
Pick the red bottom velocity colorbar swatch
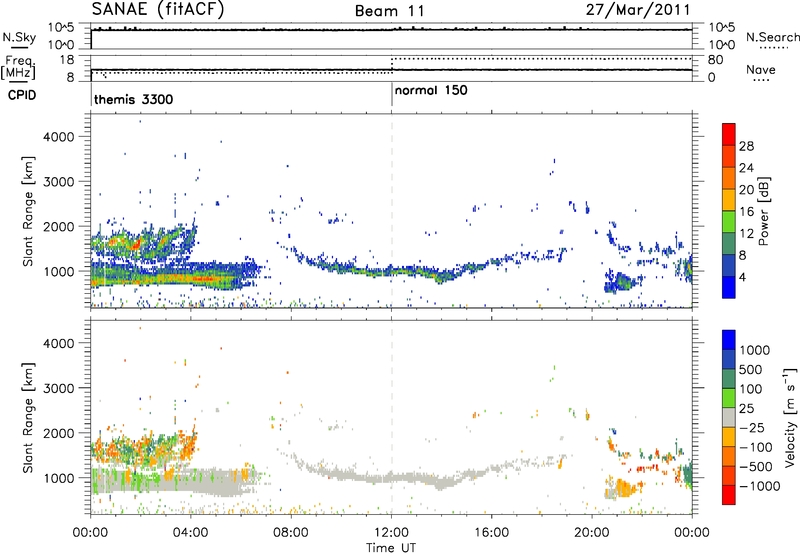[729, 495]
